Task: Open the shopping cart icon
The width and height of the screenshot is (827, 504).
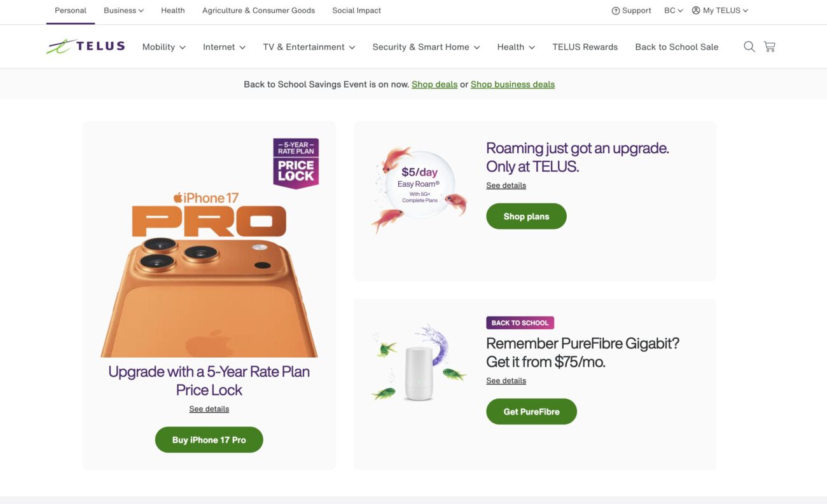Action: [770, 46]
